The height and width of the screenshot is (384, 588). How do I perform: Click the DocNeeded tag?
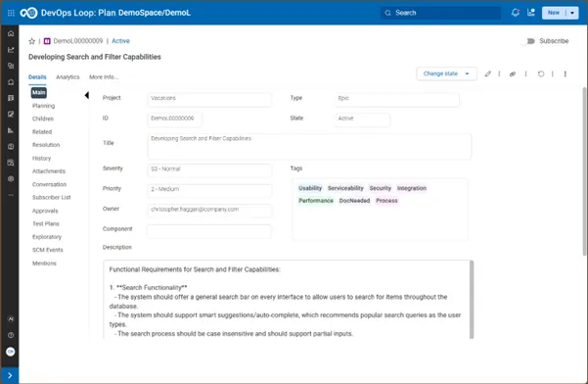(354, 201)
